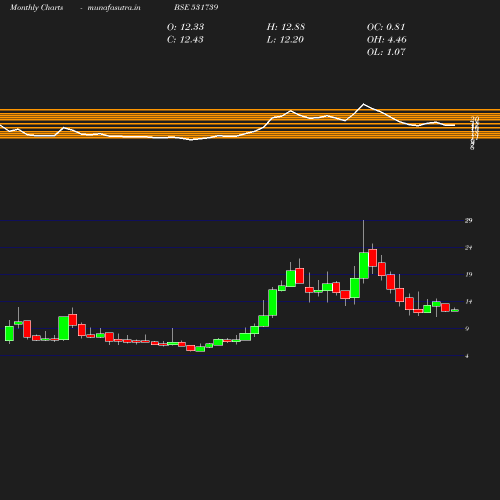
Task: Click the 'Monthly Charts' title text
Action: (x=37, y=8)
